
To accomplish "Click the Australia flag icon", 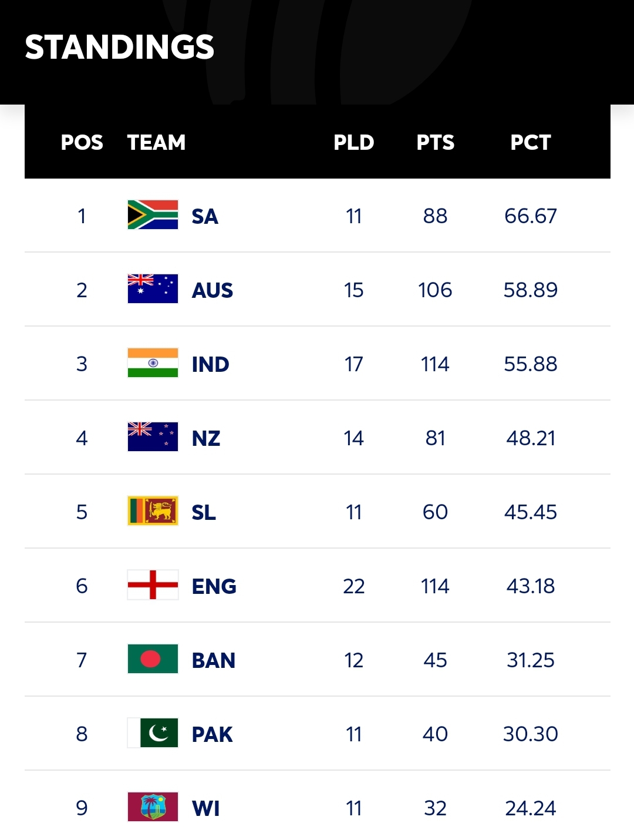I will click(x=153, y=289).
